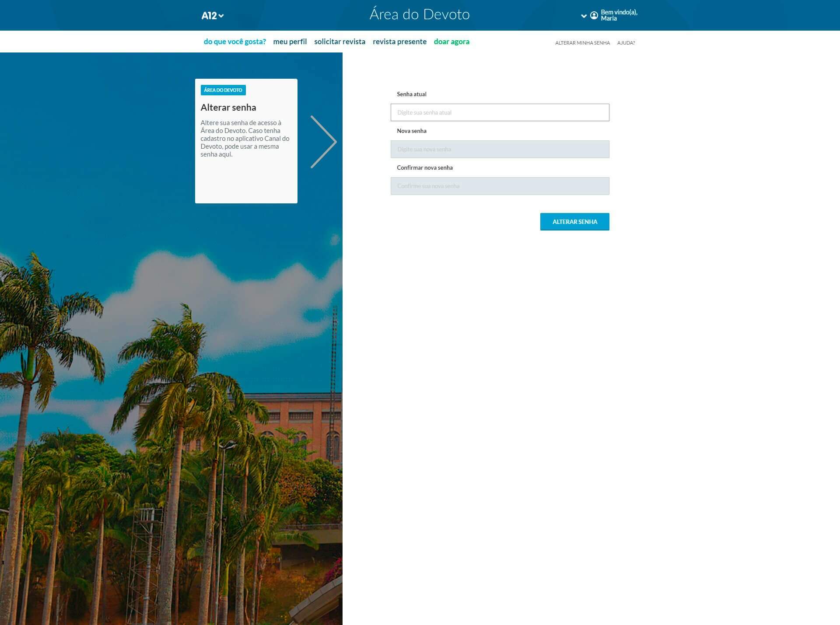
Task: Click the large right arrow chevron
Action: coord(324,142)
